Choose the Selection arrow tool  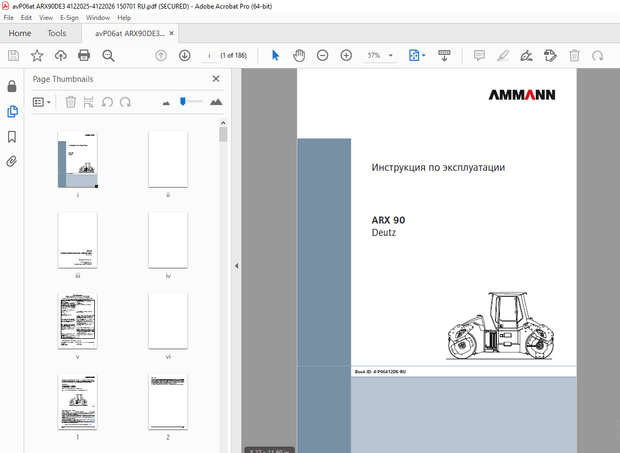coord(276,55)
